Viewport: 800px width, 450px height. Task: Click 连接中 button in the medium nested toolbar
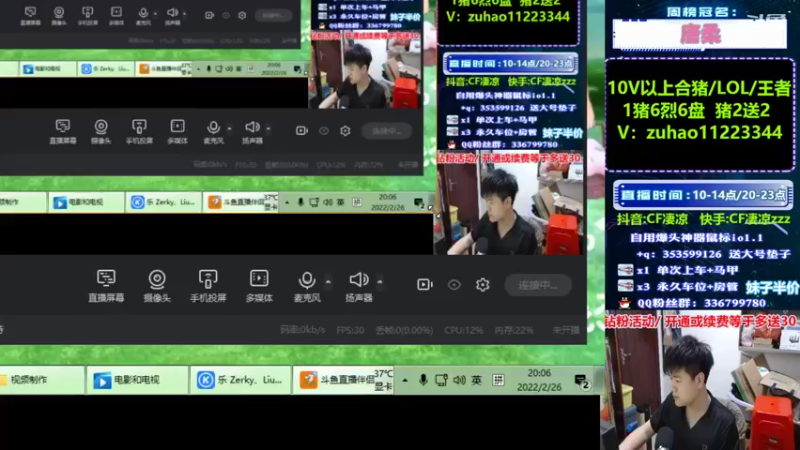pyautogui.click(x=387, y=131)
